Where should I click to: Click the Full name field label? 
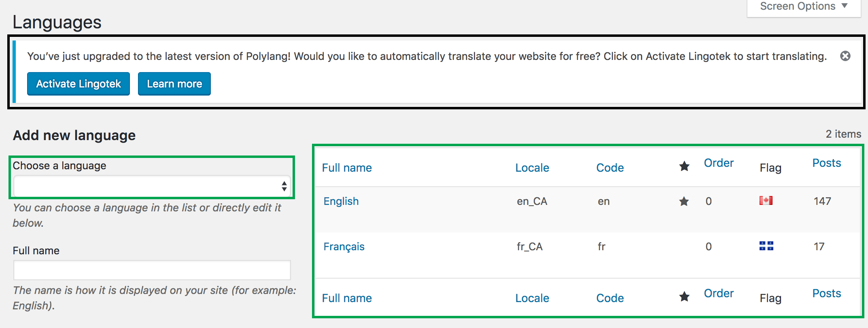(x=36, y=251)
